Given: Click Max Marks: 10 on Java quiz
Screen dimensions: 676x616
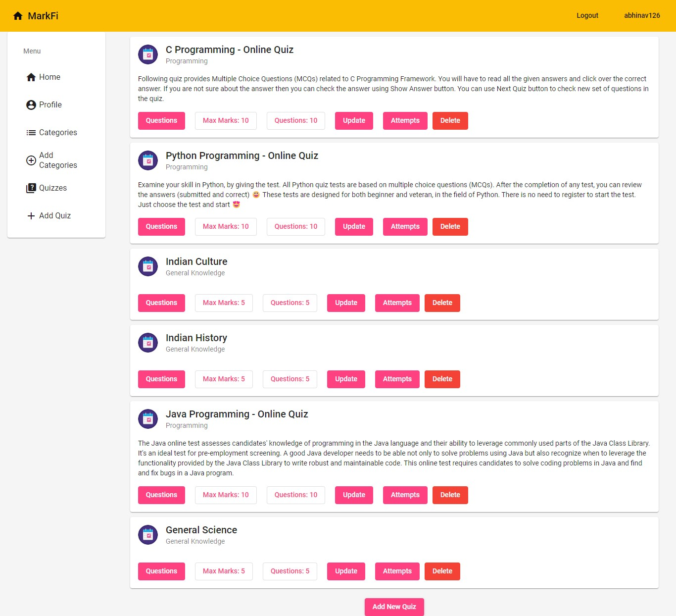Looking at the screenshot, I should click(x=226, y=495).
